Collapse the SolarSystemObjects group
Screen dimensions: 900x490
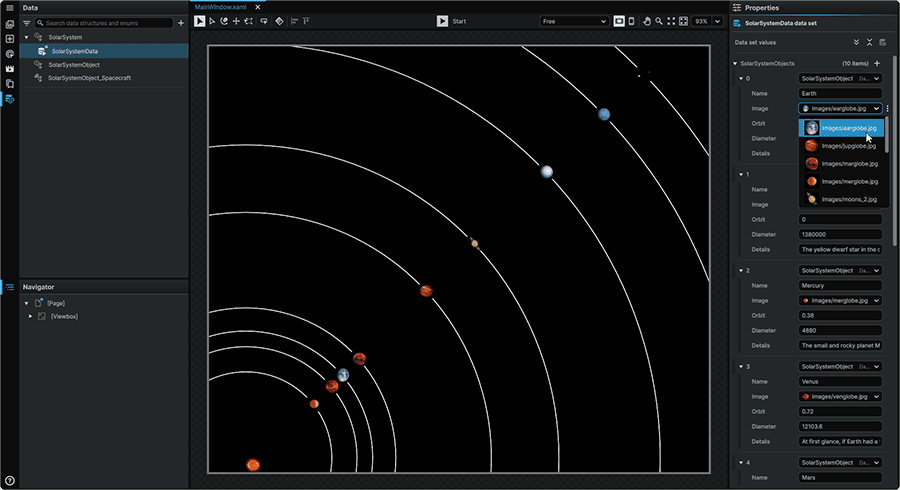(x=735, y=64)
